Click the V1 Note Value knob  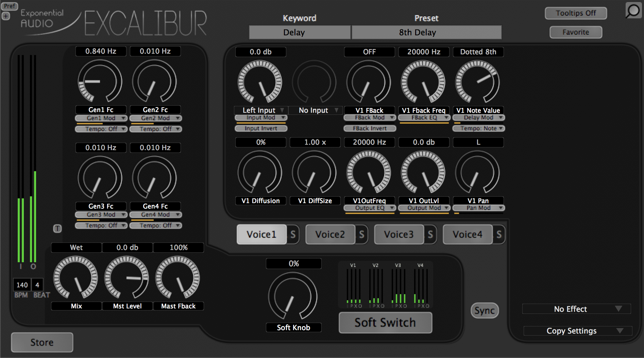[477, 82]
